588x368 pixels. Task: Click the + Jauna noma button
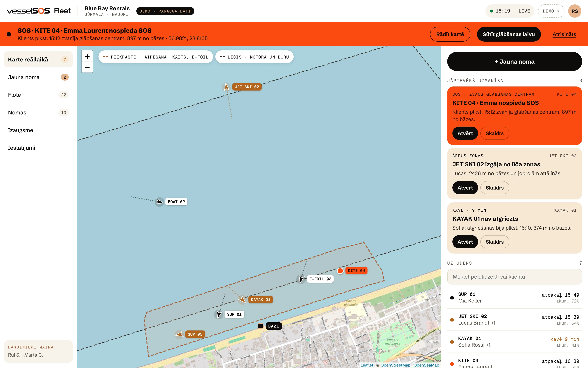514,62
